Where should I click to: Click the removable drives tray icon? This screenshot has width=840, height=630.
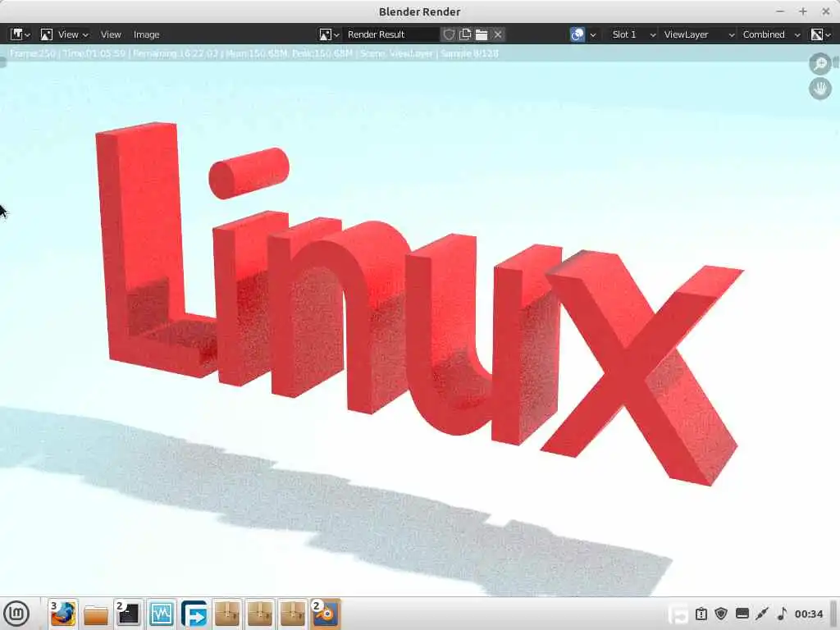[x=742, y=614]
